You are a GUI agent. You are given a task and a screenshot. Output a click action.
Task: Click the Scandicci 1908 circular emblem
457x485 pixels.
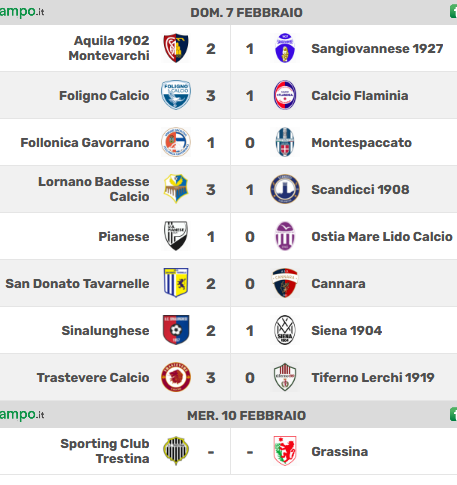pyautogui.click(x=285, y=189)
